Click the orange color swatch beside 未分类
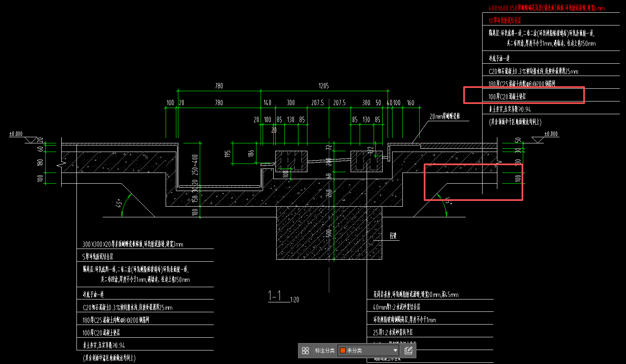The height and width of the screenshot is (364, 626). pos(342,350)
